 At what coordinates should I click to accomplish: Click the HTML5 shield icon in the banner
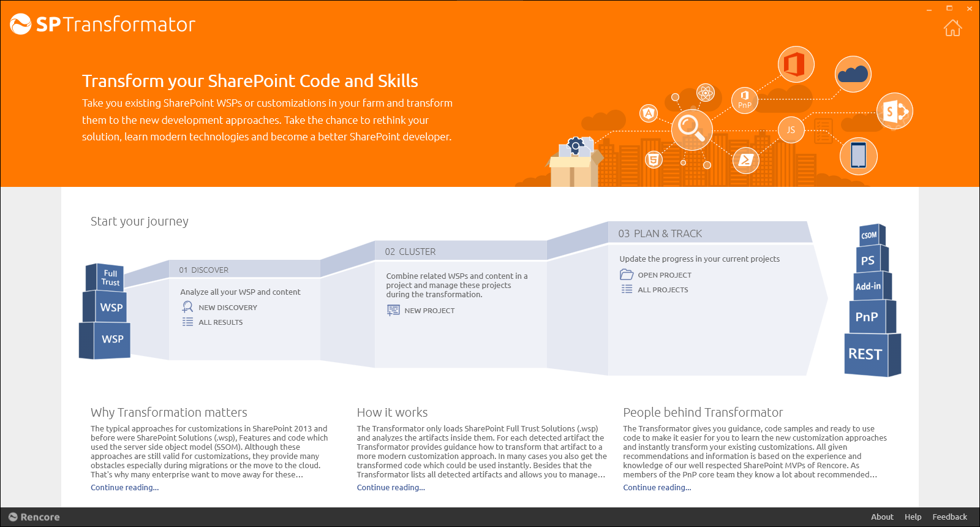click(654, 159)
